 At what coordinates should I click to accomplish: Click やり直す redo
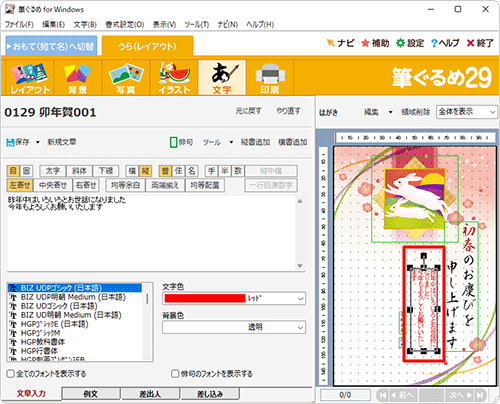288,111
